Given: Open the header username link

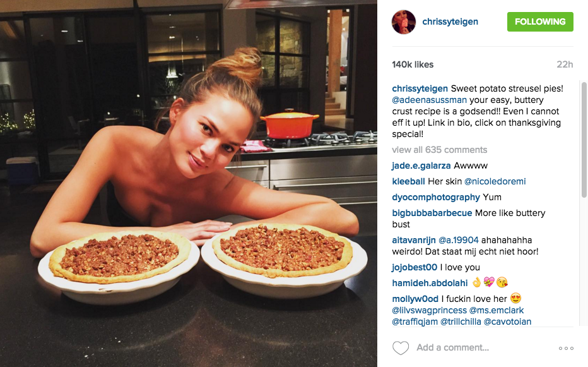Looking at the screenshot, I should point(450,21).
